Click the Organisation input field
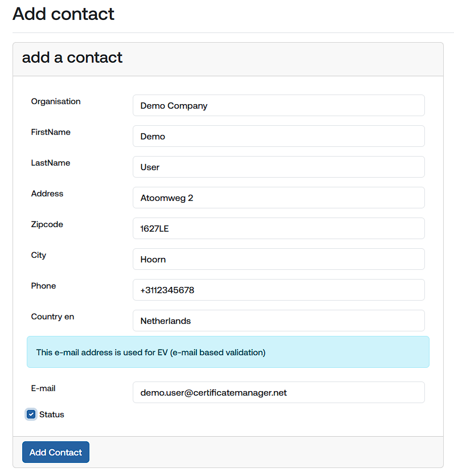Image resolution: width=454 pixels, height=476 pixels. (x=279, y=105)
